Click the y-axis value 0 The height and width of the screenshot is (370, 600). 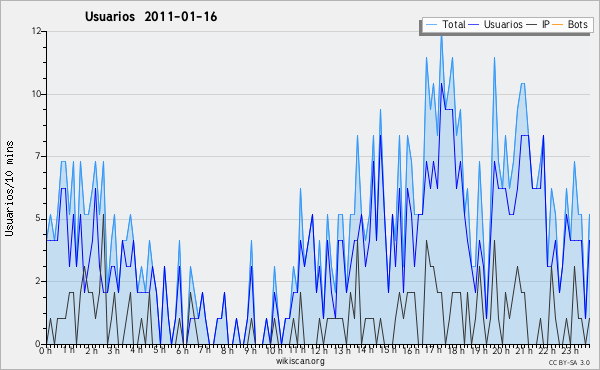pyautogui.click(x=39, y=343)
